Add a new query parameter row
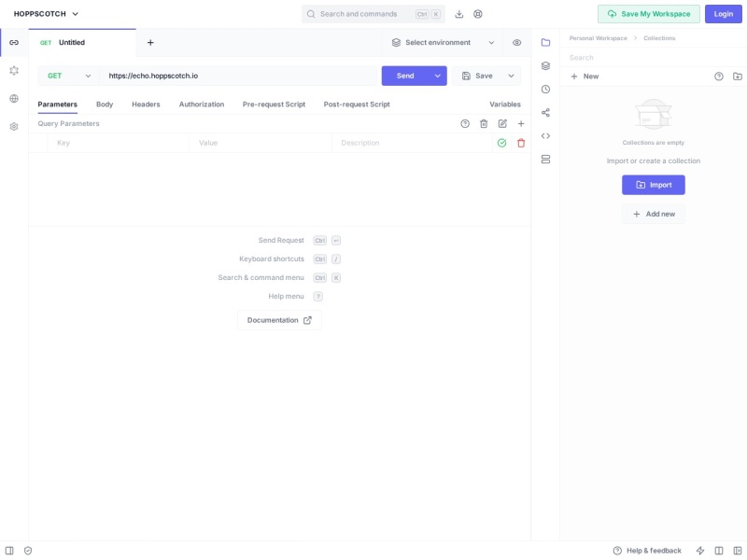 (x=521, y=124)
